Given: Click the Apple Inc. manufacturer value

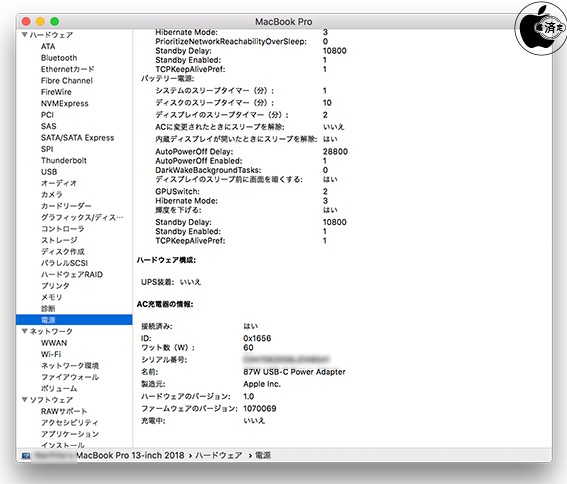Looking at the screenshot, I should [262, 384].
